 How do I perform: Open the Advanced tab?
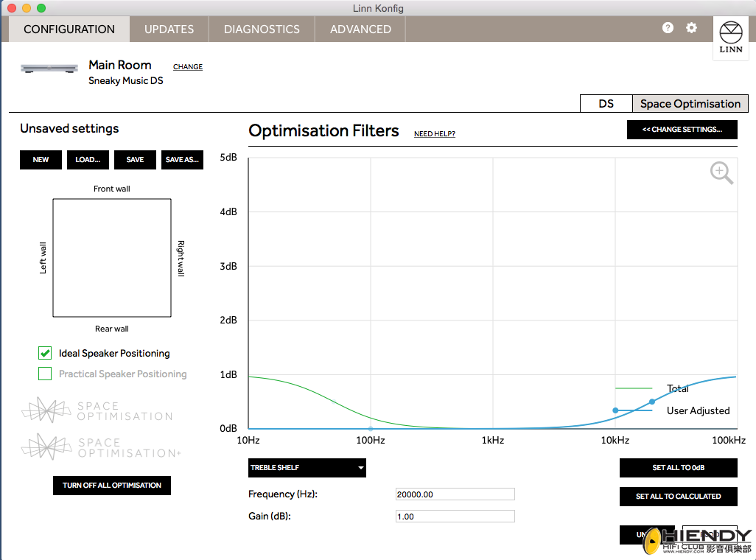360,29
